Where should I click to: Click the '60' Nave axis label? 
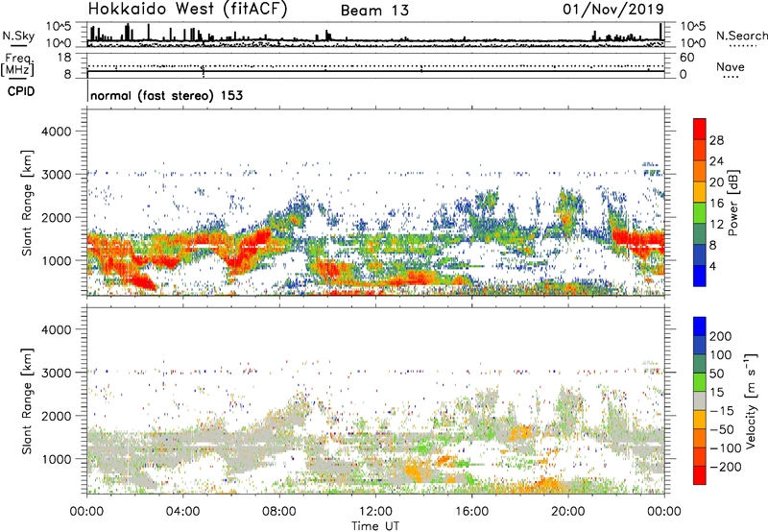pos(686,58)
